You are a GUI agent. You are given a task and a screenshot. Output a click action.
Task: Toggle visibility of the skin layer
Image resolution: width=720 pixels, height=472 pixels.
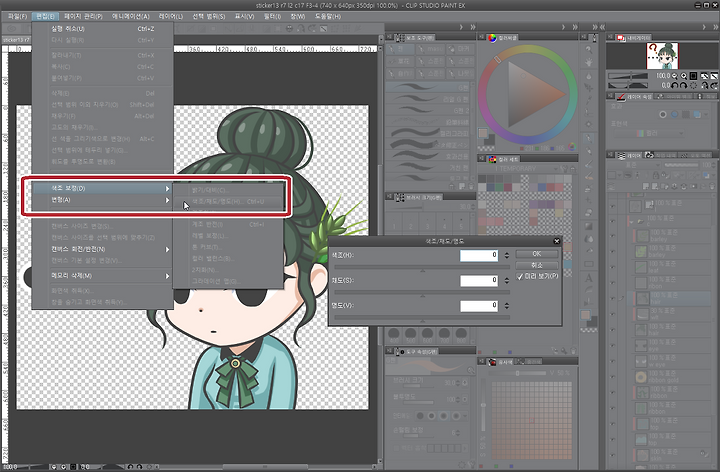click(612, 455)
